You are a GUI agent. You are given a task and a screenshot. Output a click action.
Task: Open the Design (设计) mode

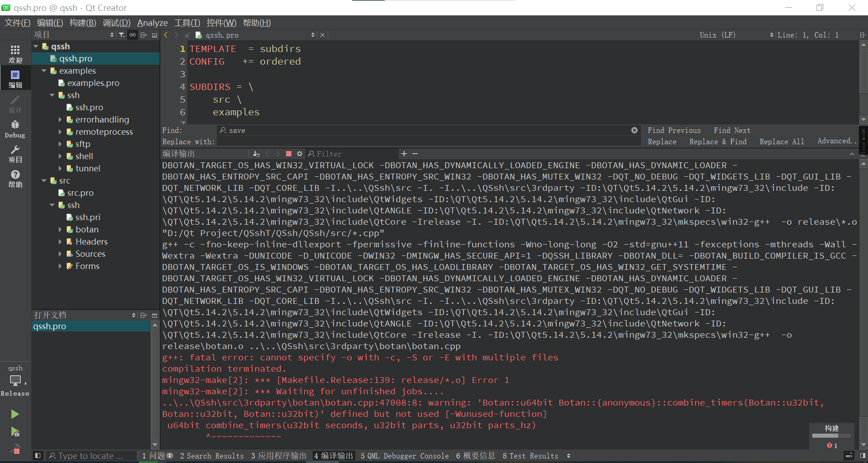coord(15,104)
